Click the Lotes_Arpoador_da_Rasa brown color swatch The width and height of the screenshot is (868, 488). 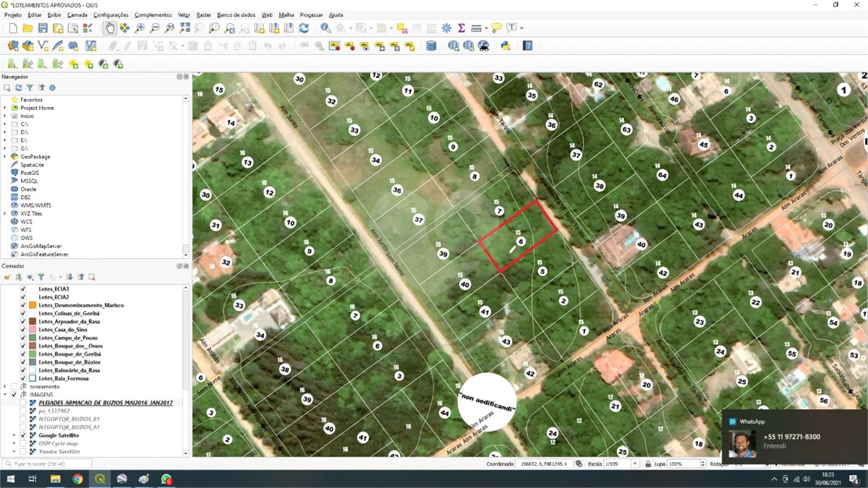(33, 322)
